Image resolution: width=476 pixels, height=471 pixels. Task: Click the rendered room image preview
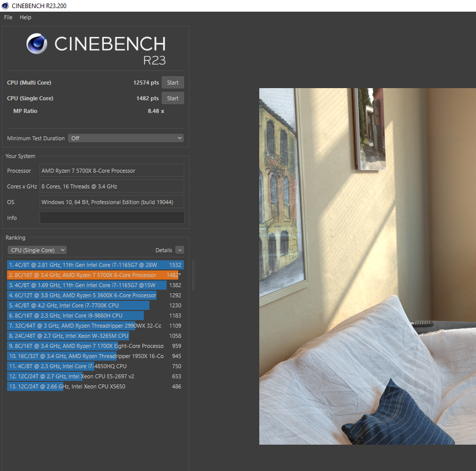click(x=367, y=266)
